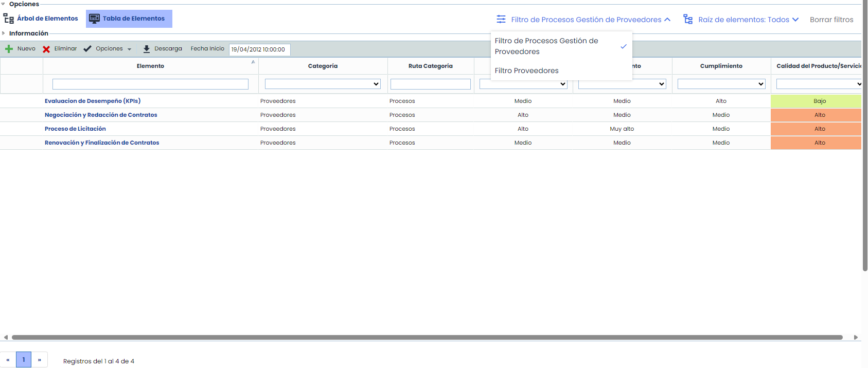The width and height of the screenshot is (868, 368).
Task: Click the horizontal scrollbar under the table
Action: pyautogui.click(x=427, y=338)
